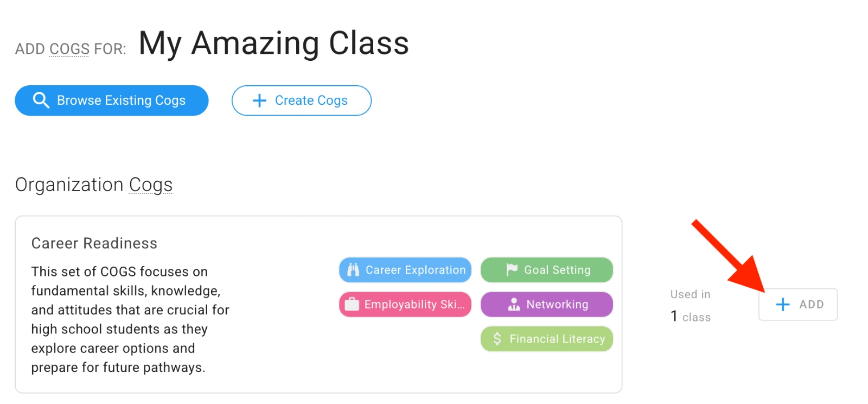
Task: Click the underlined Cogs word in Organization Cogs
Action: tap(151, 185)
